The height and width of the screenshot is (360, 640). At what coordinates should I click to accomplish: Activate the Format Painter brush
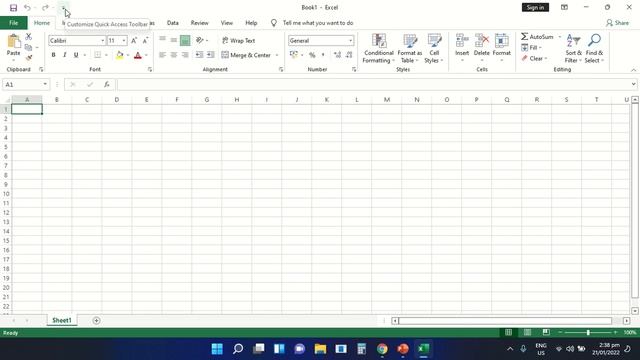click(29, 58)
